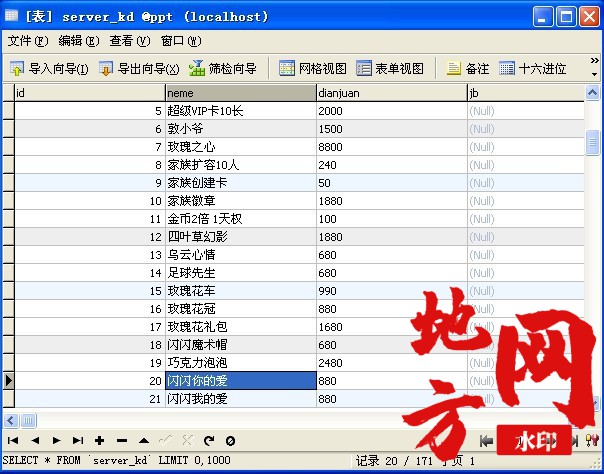Screen dimensions: 604x474
Task: Select the cell 足球先生
Action: (241, 273)
